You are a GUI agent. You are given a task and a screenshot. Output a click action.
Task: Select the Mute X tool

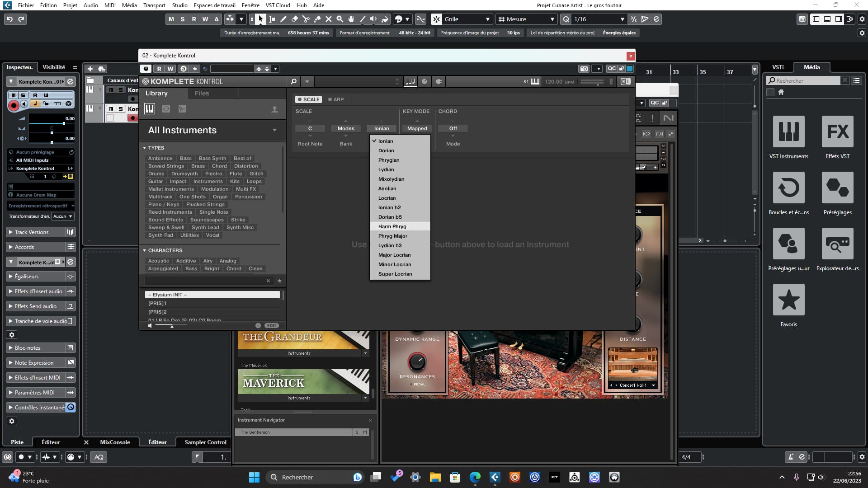coord(329,19)
